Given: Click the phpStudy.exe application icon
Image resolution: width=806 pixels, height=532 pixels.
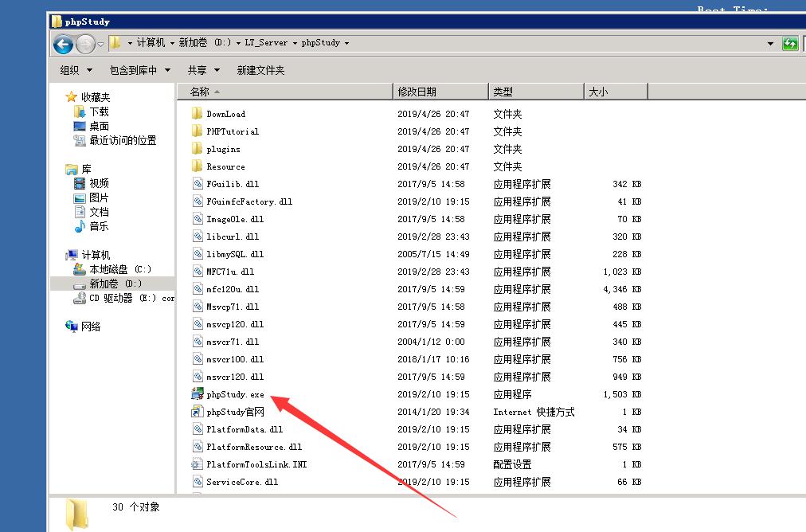Looking at the screenshot, I should click(198, 394).
